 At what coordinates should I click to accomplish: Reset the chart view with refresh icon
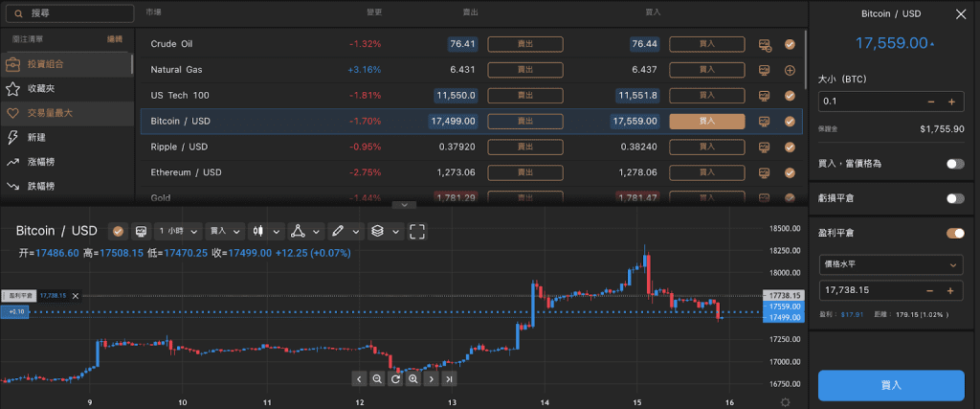pyautogui.click(x=394, y=378)
